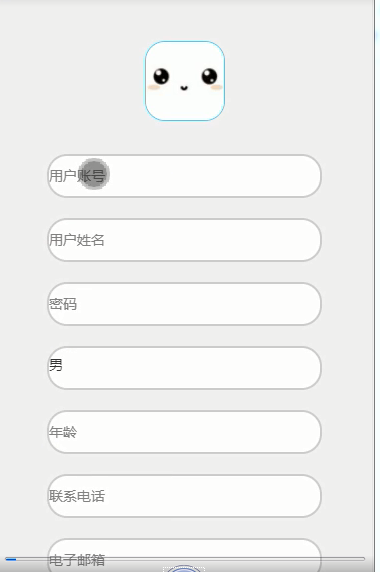Image resolution: width=380 pixels, height=572 pixels.
Task: Click the cute face avatar image
Action: coord(185,81)
